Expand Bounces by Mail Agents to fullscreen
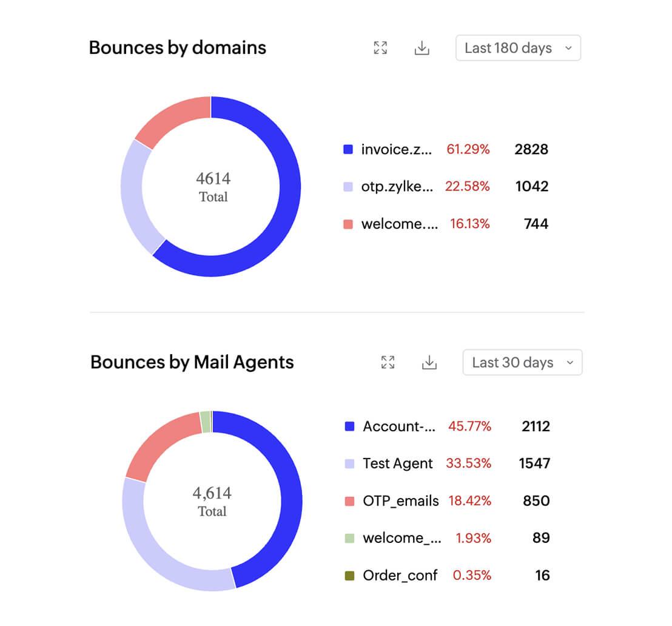Viewport: 672px width, 626px height. 388,362
